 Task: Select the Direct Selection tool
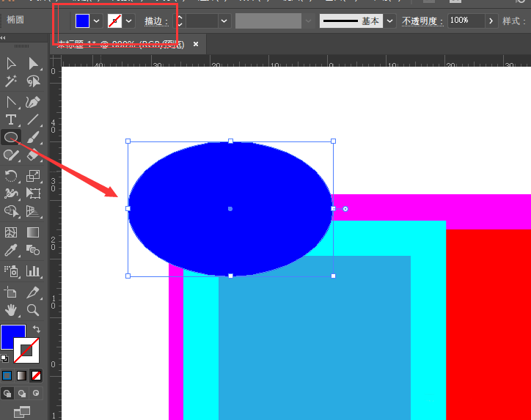point(33,63)
